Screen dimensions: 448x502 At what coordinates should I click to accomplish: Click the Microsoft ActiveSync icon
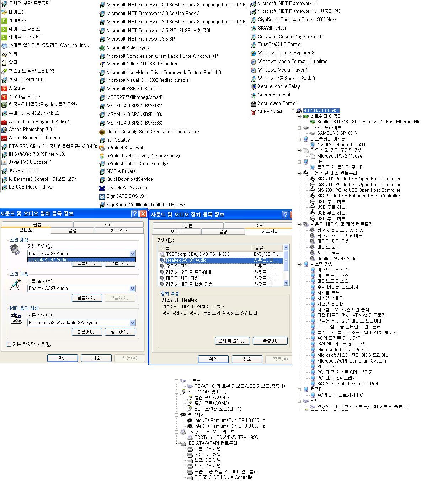[102, 48]
